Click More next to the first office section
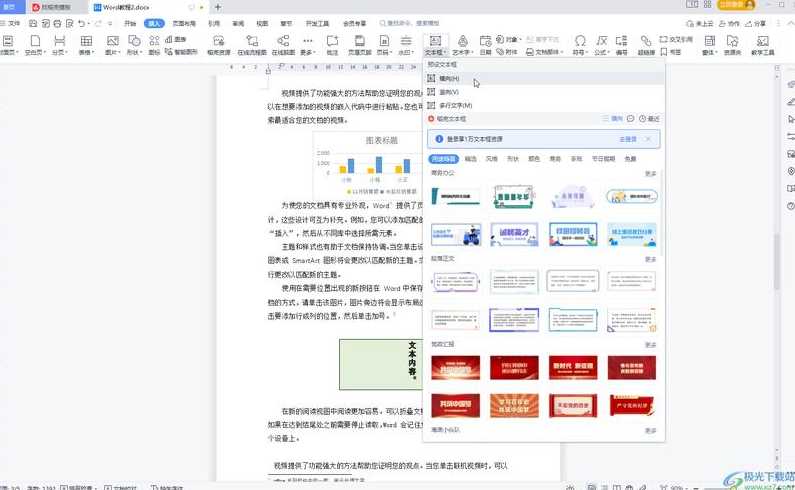The image size is (795, 490). [x=651, y=173]
